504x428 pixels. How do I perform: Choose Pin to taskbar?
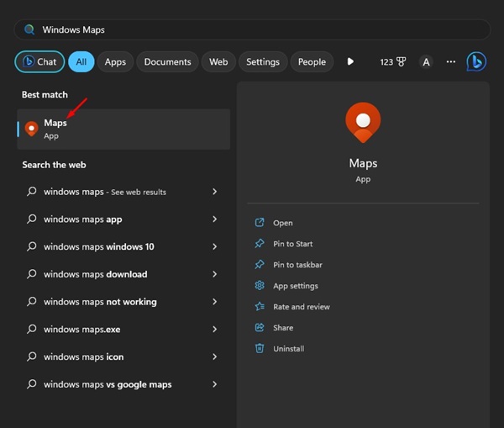(x=297, y=265)
